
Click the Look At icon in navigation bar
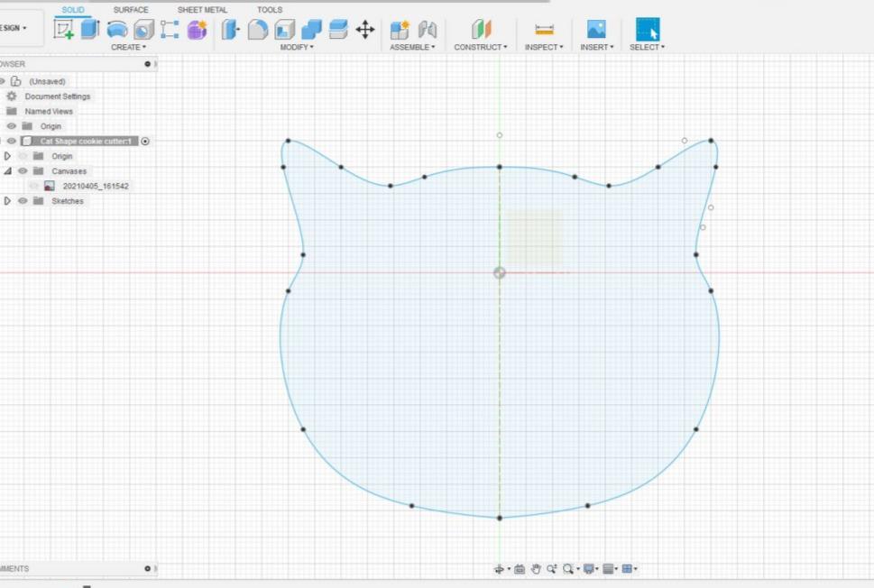pyautogui.click(x=520, y=569)
